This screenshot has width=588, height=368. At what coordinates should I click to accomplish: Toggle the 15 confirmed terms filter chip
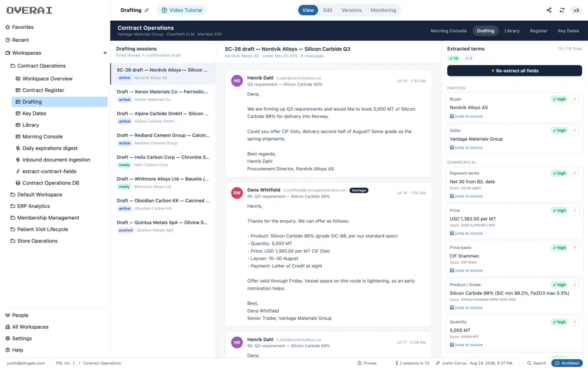click(453, 58)
